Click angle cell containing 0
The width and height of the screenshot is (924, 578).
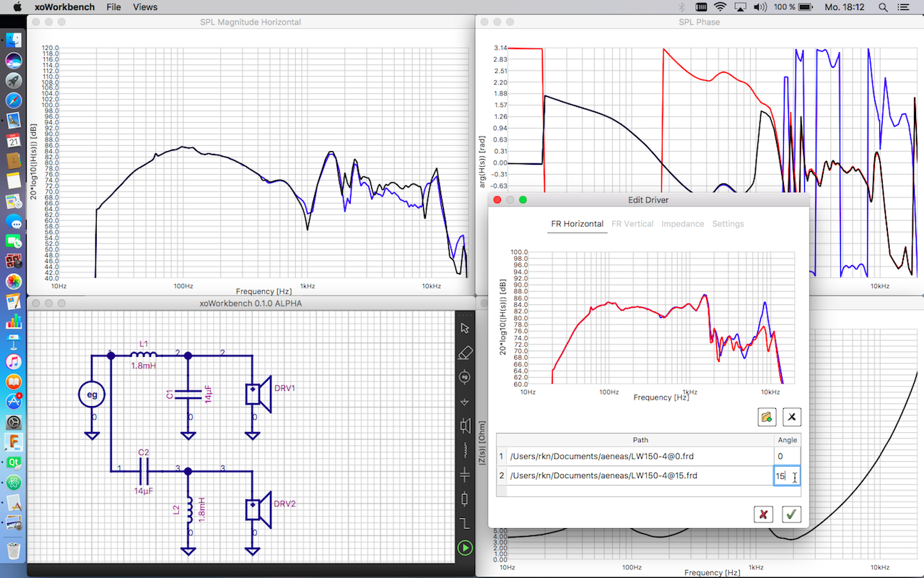[x=787, y=457]
